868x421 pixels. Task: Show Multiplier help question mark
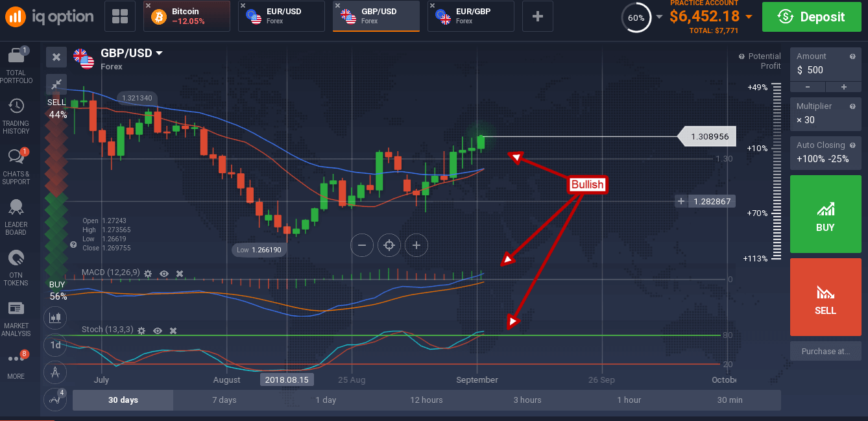[x=852, y=106]
